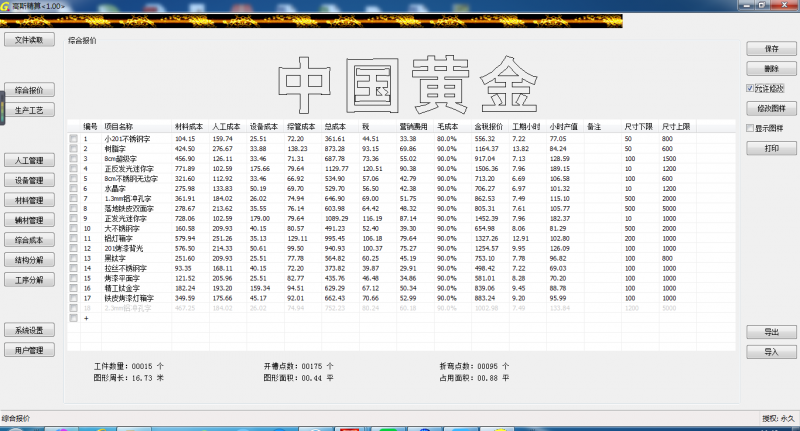Select the 大不锈钢字 name cell
The image size is (800, 431).
[122, 229]
